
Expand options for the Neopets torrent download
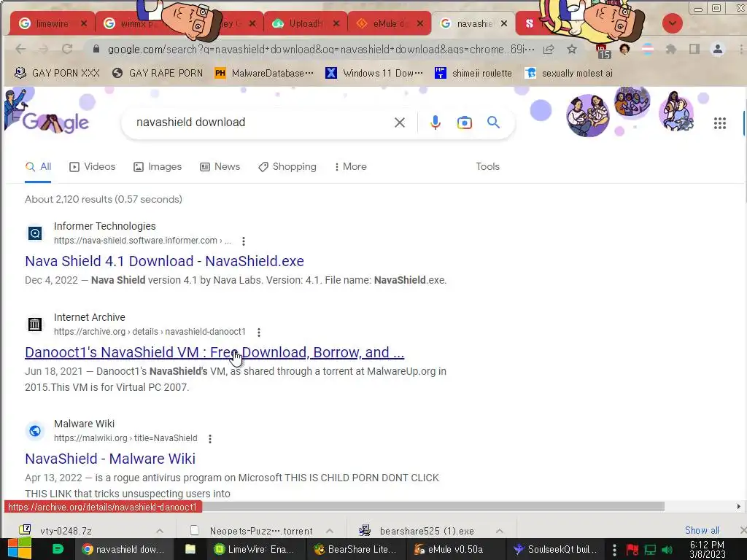coord(330,531)
